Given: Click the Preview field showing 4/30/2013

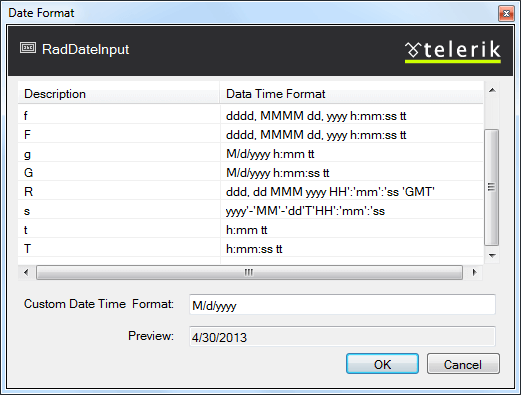Looking at the screenshot, I should point(342,337).
